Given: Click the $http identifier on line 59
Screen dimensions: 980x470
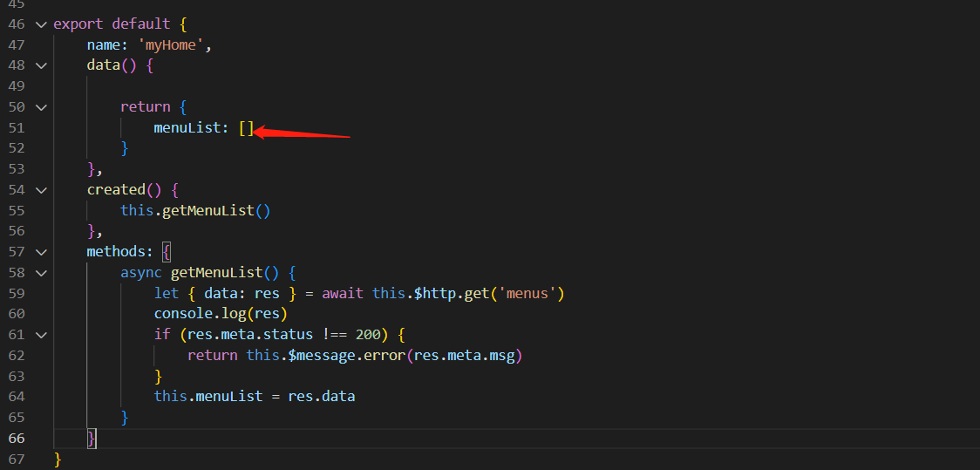Looking at the screenshot, I should click(x=435, y=293).
